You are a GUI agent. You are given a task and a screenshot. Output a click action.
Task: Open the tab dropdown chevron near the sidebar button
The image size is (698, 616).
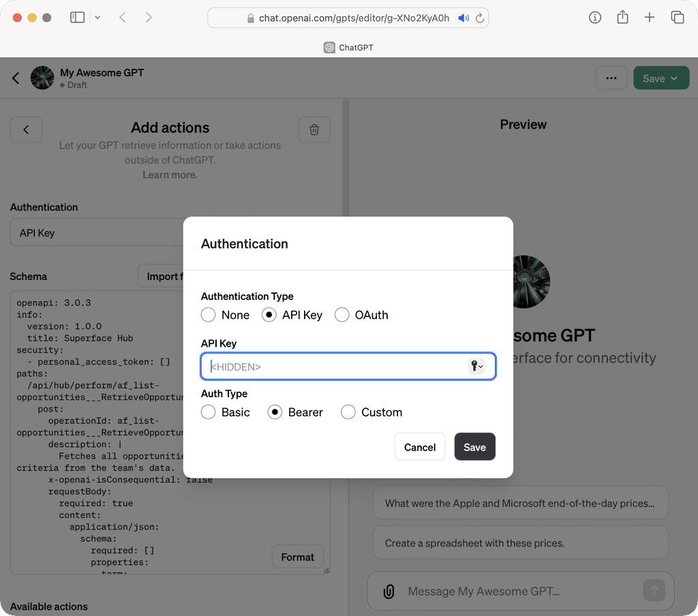[x=98, y=17]
